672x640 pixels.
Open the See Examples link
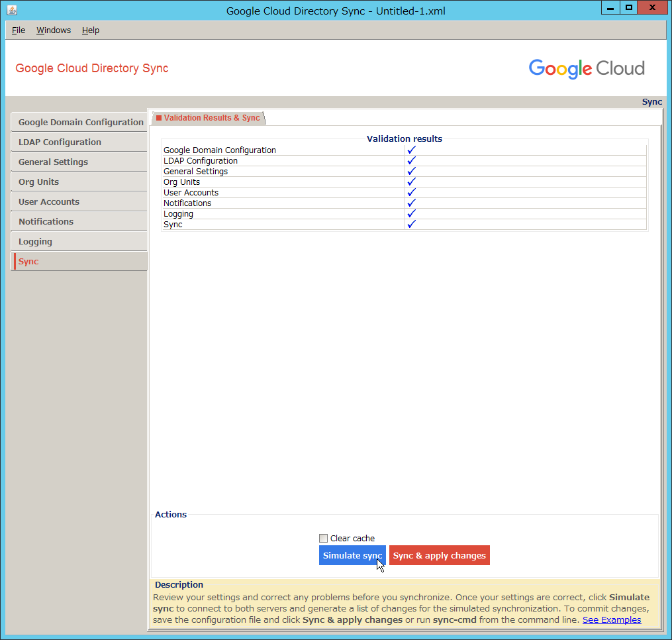[x=612, y=620]
